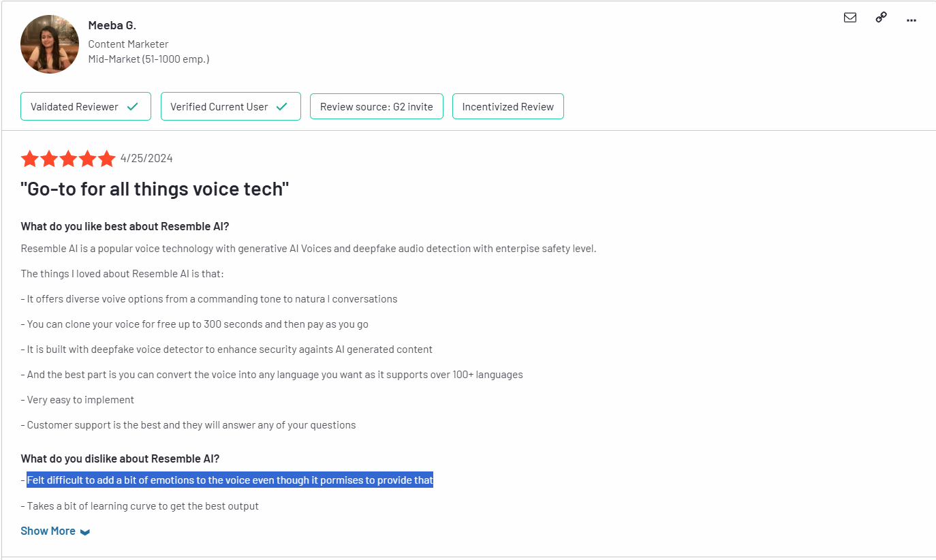The height and width of the screenshot is (560, 936).
Task: Click the "What do you like best" heading
Action: click(x=125, y=226)
